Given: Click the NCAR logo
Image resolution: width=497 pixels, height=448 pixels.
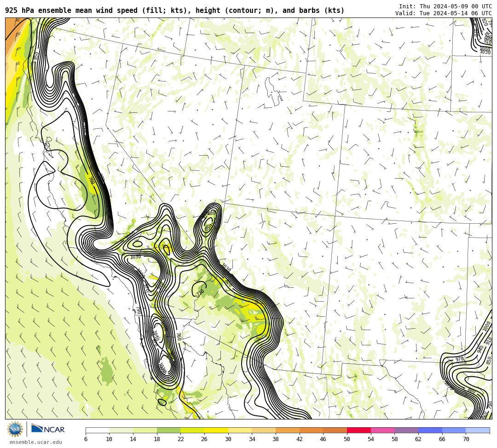Looking at the screenshot, I should tap(48, 429).
